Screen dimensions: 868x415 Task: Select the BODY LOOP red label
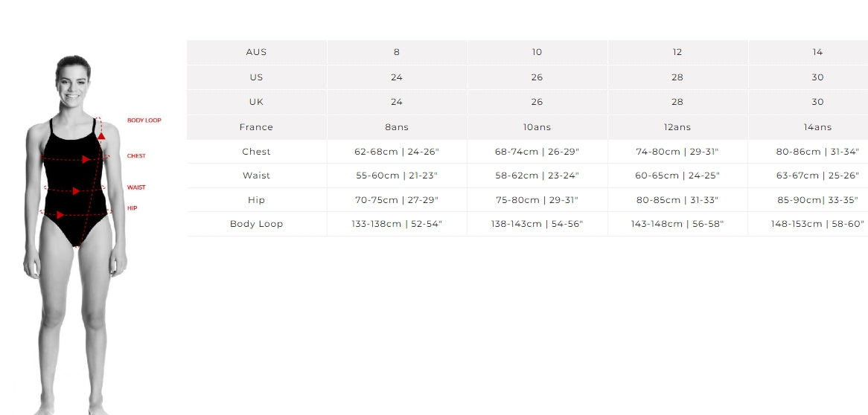(x=144, y=120)
